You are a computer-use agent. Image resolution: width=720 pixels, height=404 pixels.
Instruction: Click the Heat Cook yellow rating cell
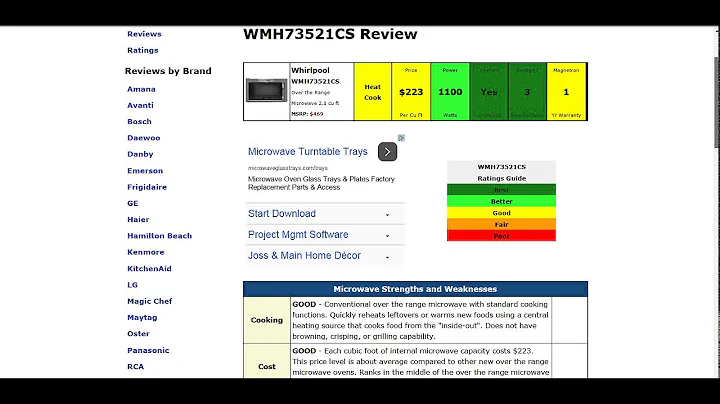[x=373, y=92]
